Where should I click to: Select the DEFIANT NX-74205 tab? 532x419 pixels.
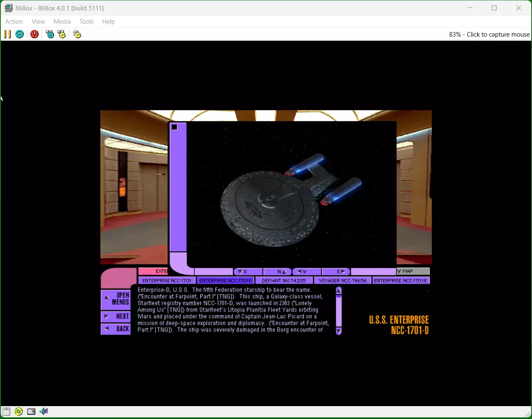tap(284, 280)
